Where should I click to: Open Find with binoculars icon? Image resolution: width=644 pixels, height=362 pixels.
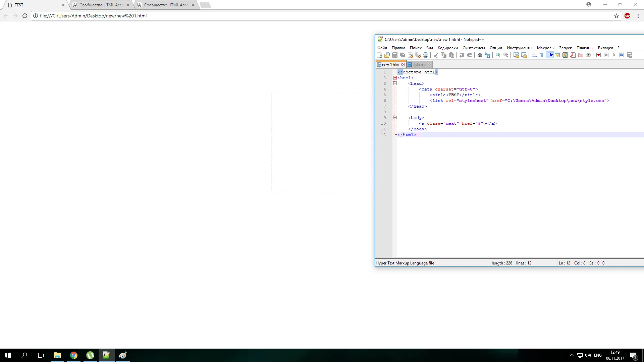[480, 55]
